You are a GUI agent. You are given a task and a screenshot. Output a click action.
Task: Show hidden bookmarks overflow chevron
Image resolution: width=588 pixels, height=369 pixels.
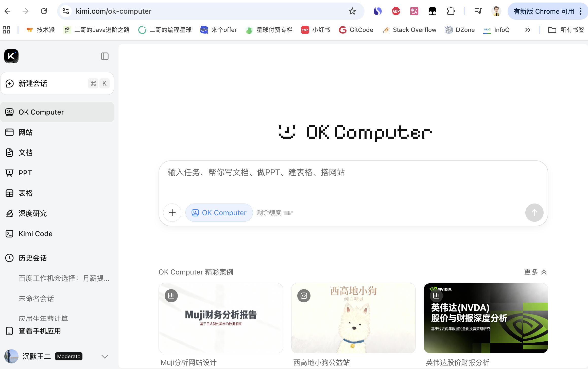point(528,30)
